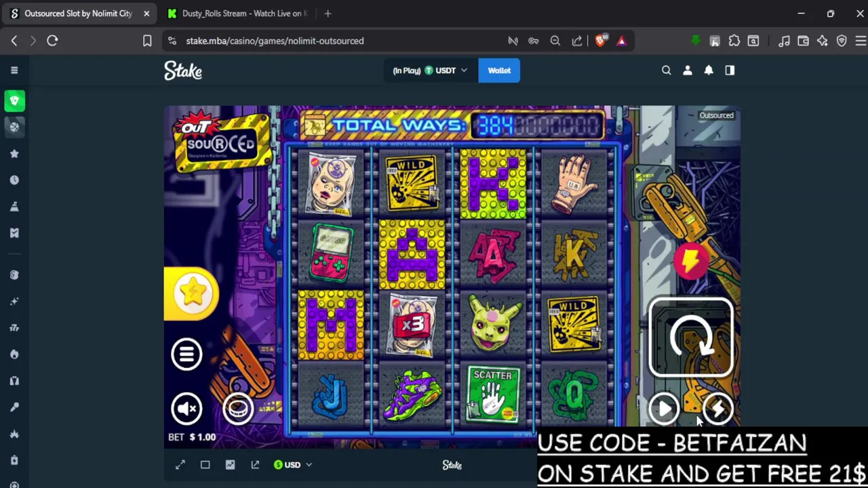Screen dimensions: 868x488
Task: Expand the USD display currency dropdown
Action: click(x=293, y=465)
